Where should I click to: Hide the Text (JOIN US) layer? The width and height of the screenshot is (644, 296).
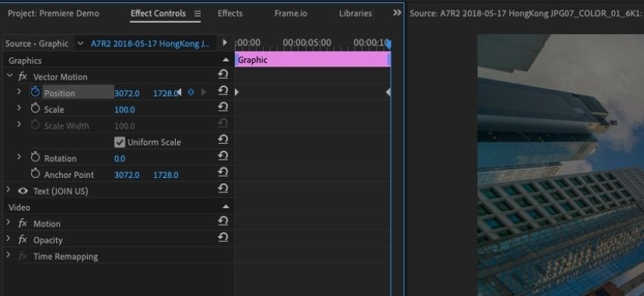pyautogui.click(x=23, y=191)
